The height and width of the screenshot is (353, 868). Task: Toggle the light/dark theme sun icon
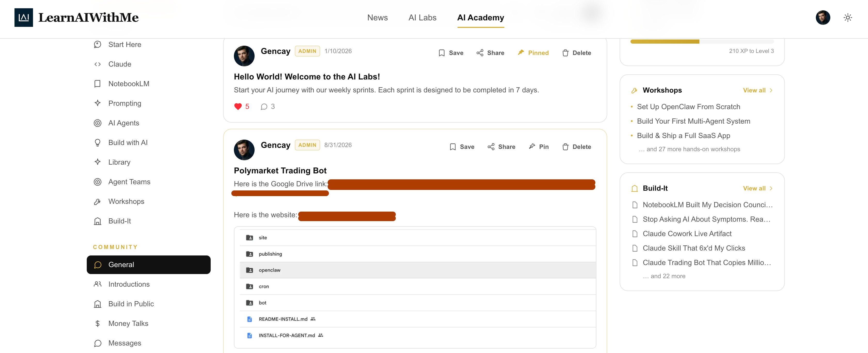(848, 18)
